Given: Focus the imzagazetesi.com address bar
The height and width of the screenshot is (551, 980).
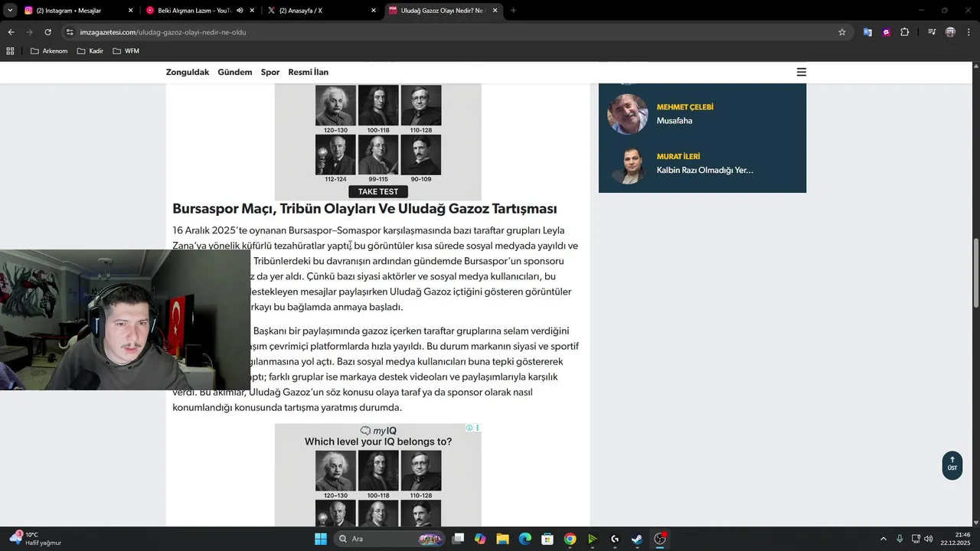Looking at the screenshot, I should point(452,32).
